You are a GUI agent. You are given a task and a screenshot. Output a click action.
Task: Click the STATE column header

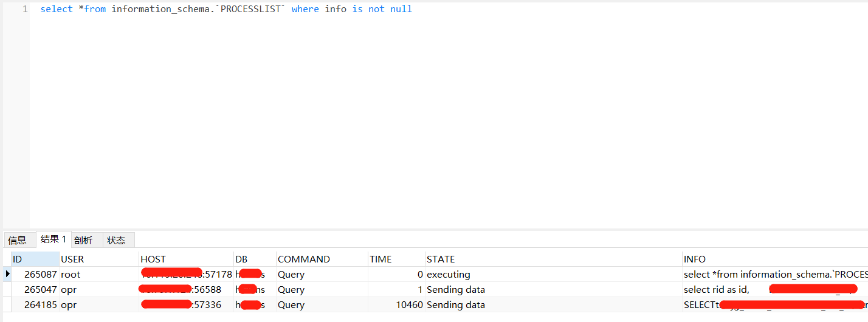[553, 259]
